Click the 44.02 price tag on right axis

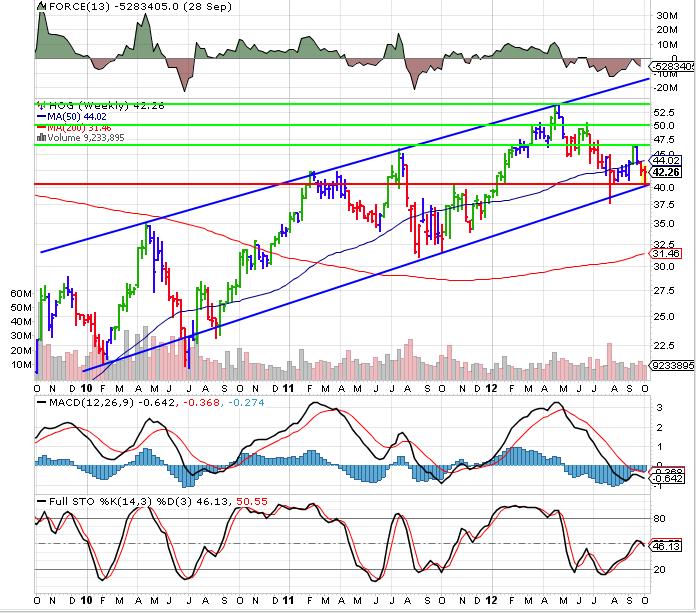coord(667,161)
